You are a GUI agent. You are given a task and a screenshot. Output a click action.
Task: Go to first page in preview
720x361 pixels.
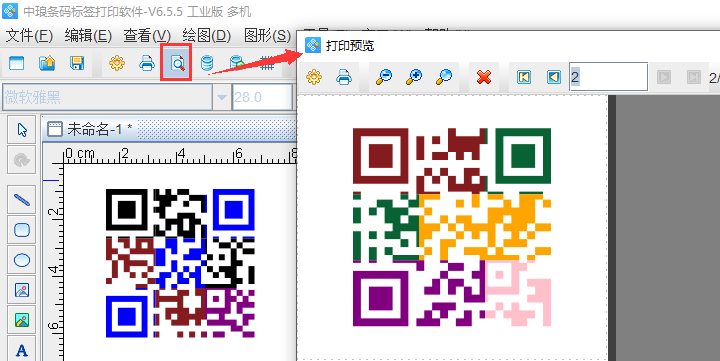point(523,77)
